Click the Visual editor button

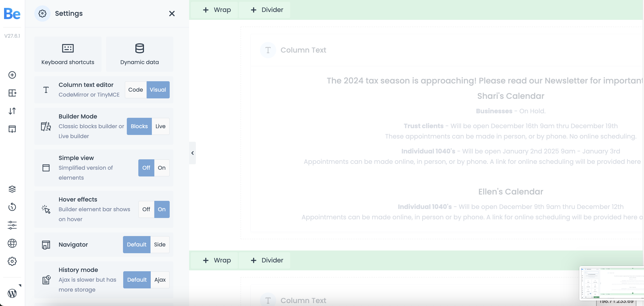(157, 90)
